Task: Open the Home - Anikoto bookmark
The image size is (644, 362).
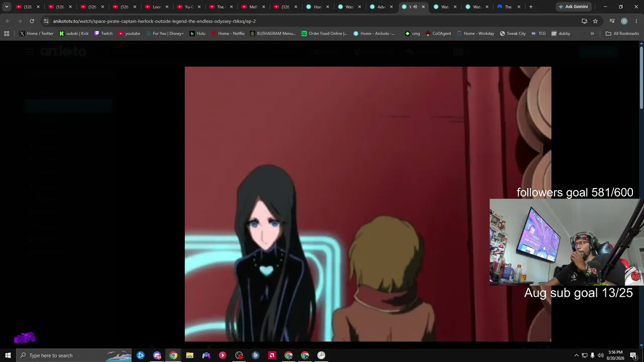Action: [375, 34]
